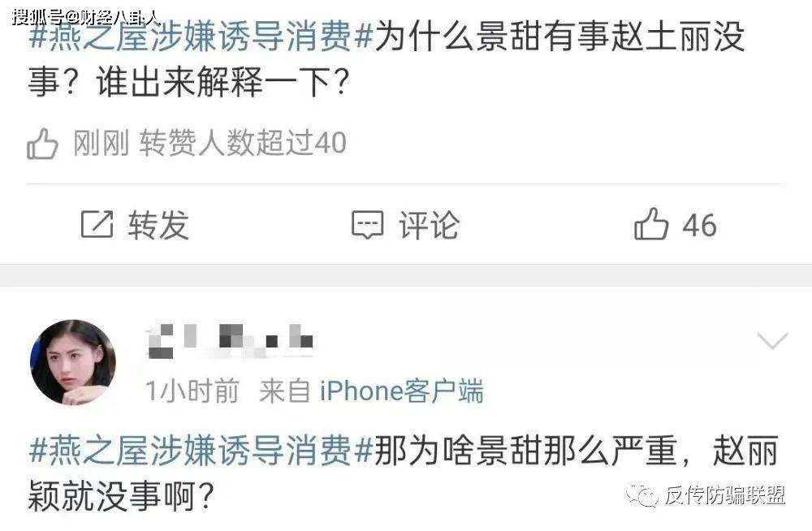
Task: Open the first post body text about 景甜
Action: tap(387, 59)
